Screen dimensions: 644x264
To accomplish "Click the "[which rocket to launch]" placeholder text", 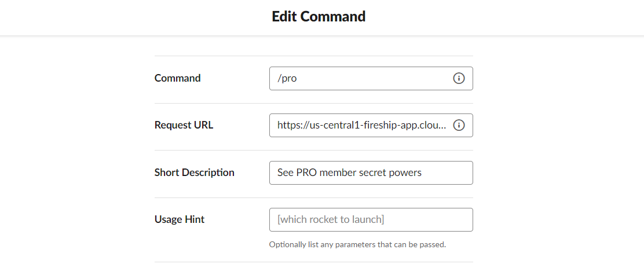I will [331, 220].
